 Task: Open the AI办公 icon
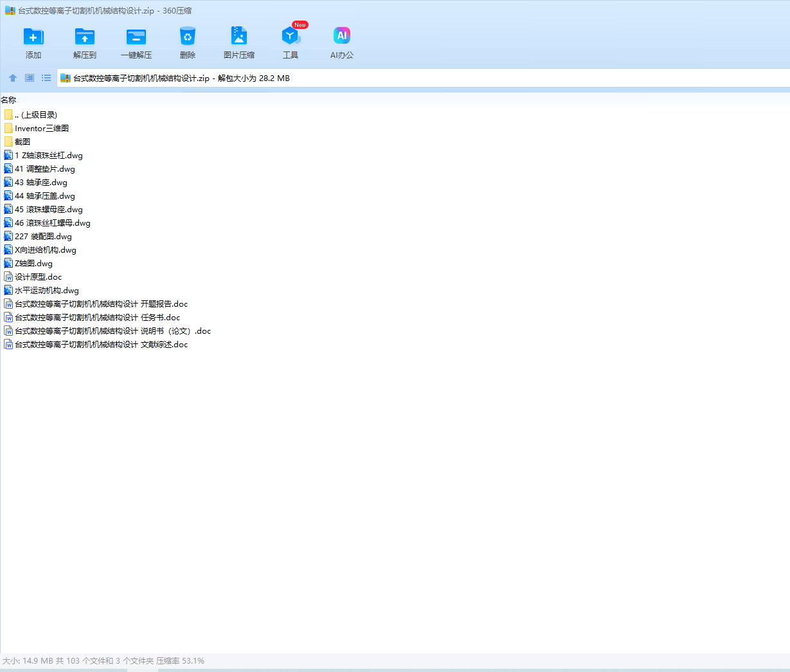point(342,36)
